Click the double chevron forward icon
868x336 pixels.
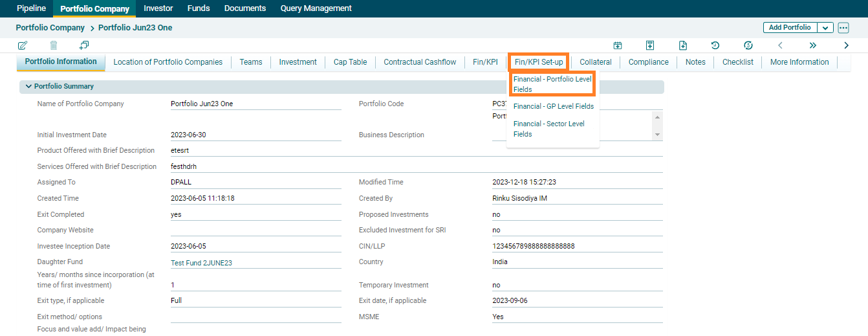click(813, 45)
